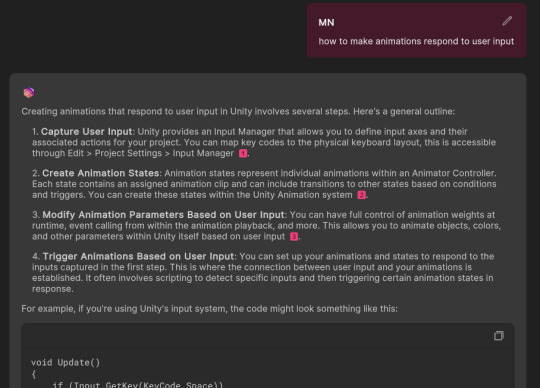This screenshot has width=540, height=388.
Task: Click the 'For example' sentence above the code
Action: [209, 309]
